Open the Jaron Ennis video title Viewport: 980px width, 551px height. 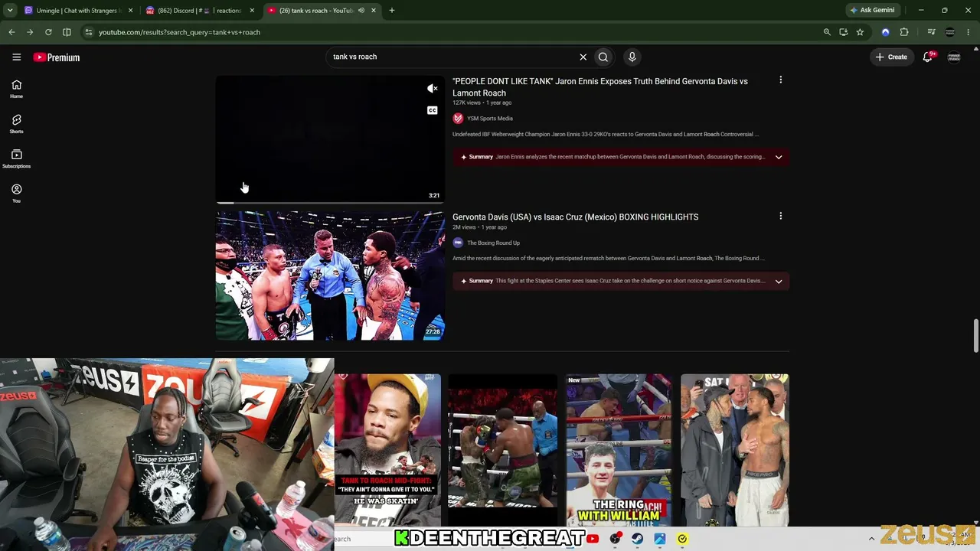[x=600, y=87]
